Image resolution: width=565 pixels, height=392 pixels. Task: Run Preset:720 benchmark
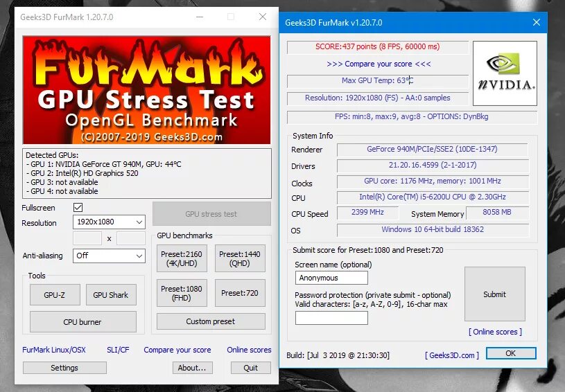240,293
